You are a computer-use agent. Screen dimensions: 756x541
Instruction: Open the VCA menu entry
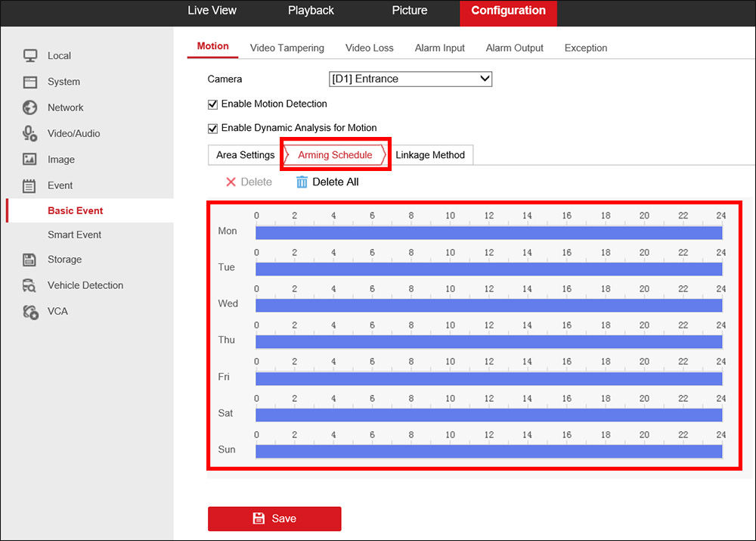(x=57, y=311)
